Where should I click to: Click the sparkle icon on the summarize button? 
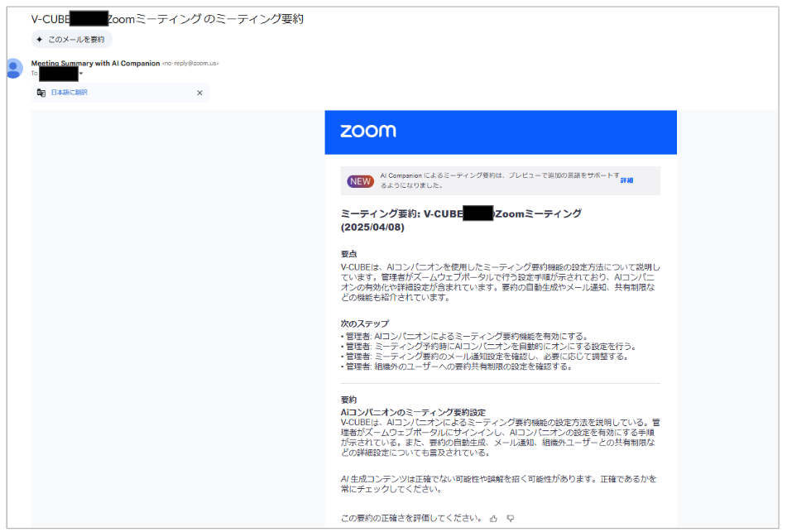(40, 39)
